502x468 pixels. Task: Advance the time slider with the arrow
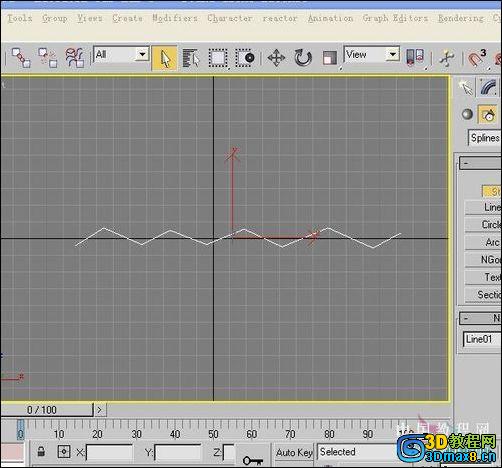pos(100,410)
